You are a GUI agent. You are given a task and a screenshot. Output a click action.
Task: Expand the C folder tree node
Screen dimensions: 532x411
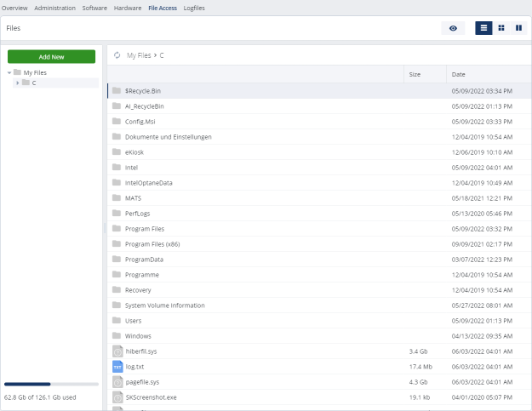coord(17,83)
